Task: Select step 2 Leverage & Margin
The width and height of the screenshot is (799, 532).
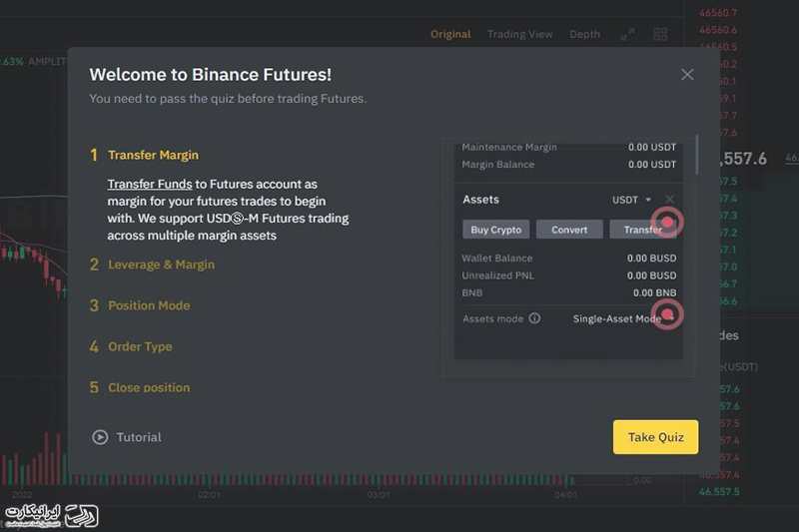Action: tap(152, 265)
